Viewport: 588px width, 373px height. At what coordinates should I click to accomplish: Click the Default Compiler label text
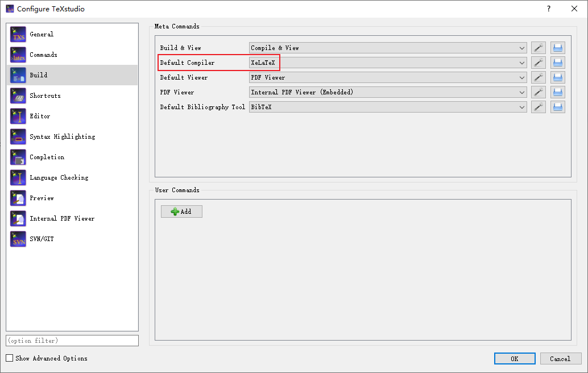point(187,63)
